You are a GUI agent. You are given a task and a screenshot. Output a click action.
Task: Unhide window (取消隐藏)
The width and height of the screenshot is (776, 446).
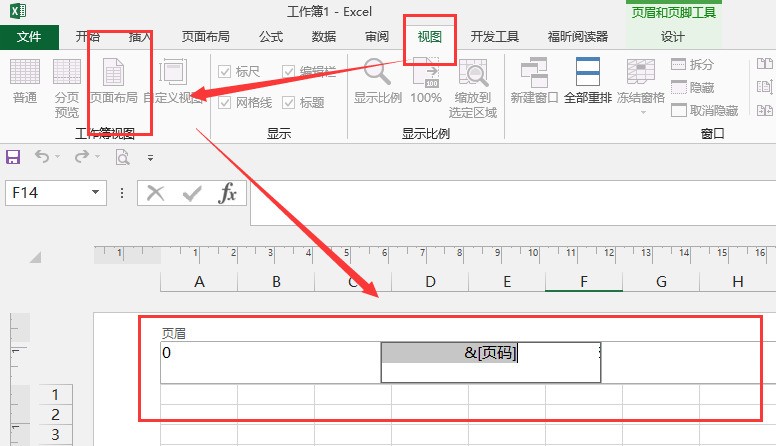(705, 110)
